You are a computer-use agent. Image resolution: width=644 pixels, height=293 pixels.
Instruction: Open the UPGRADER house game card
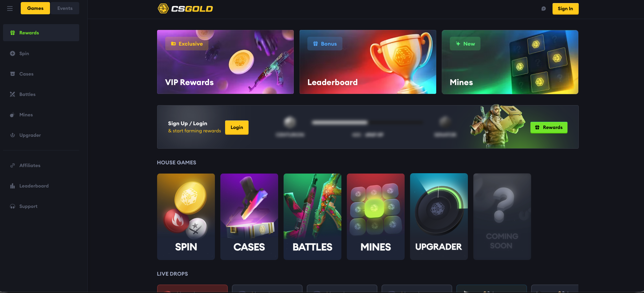pos(439,217)
